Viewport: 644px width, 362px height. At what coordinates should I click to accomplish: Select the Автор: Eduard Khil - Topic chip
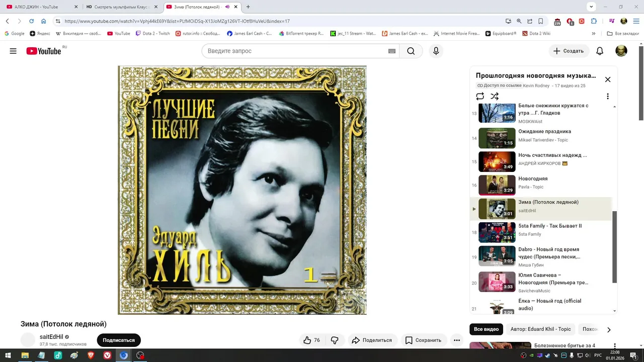[x=540, y=329]
